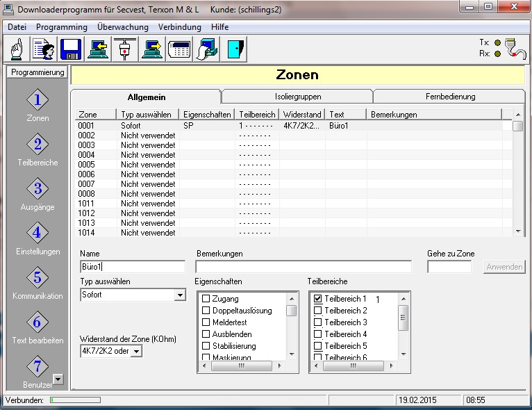Click the alarm keypad panel icon

tap(179, 49)
